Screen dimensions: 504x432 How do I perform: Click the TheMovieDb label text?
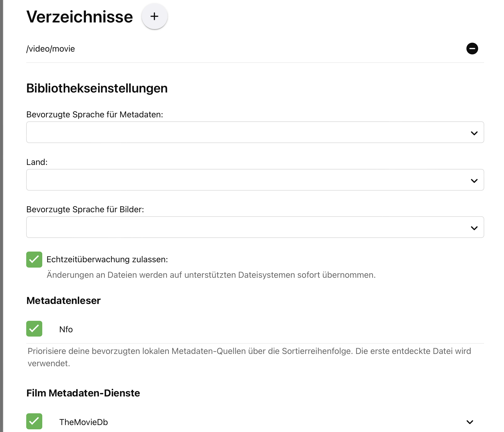(83, 422)
